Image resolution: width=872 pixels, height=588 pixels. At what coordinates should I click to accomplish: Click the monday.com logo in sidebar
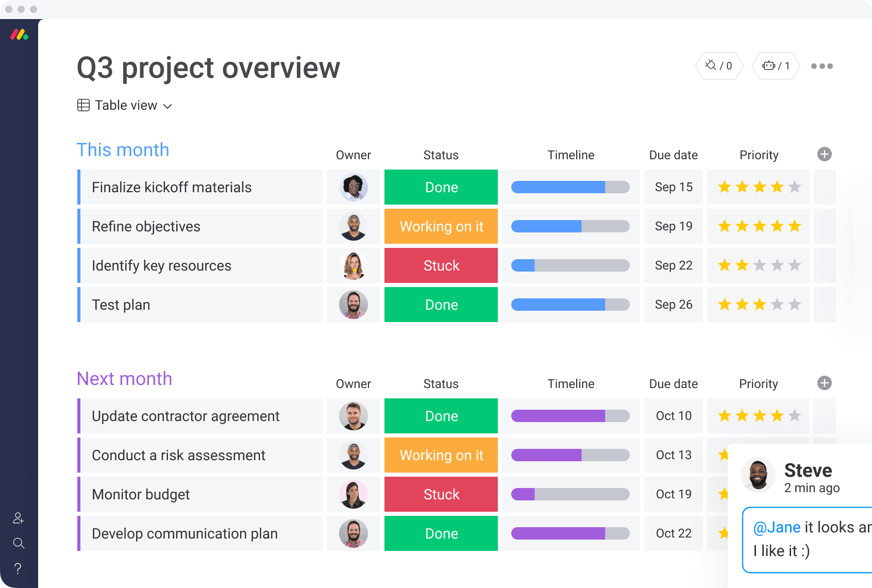pyautogui.click(x=19, y=35)
